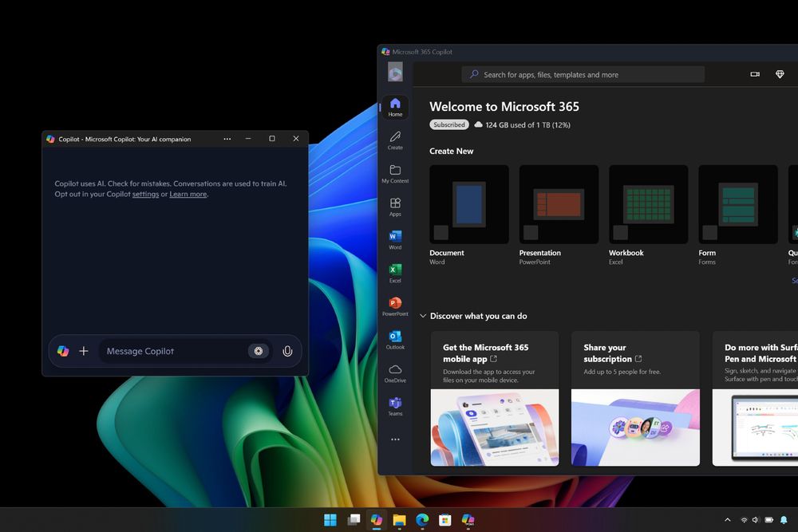Click the Microsoft 365 search box

point(583,74)
